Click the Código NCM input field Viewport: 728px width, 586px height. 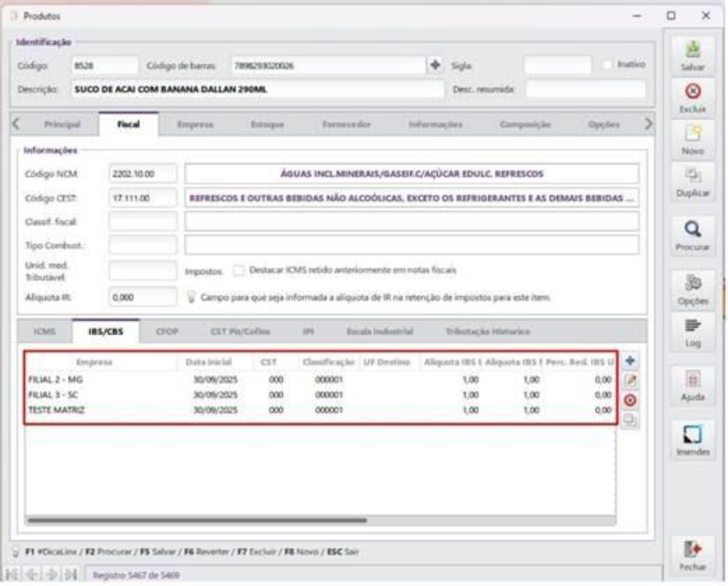coord(141,174)
